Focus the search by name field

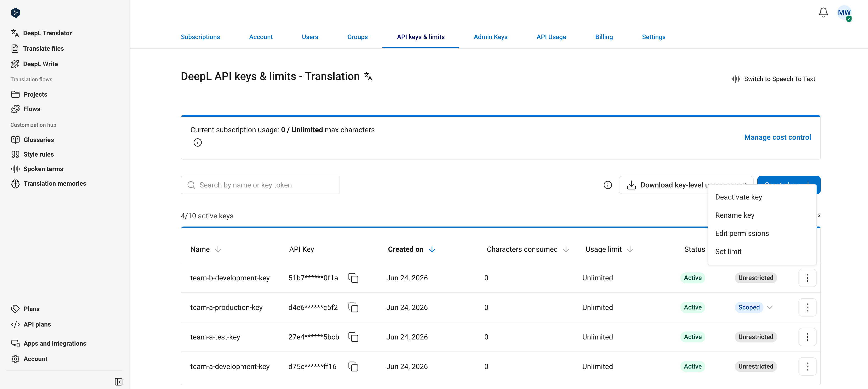260,185
